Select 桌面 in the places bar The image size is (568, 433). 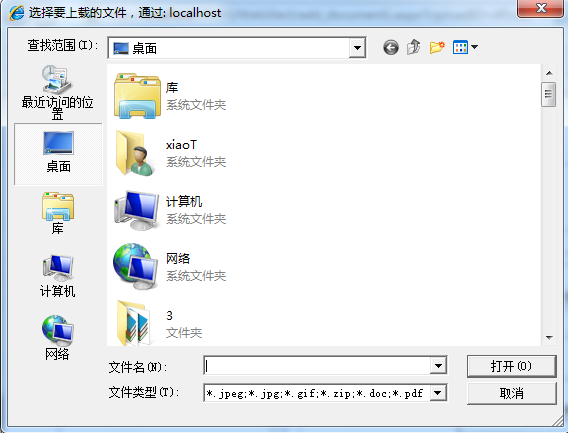coord(58,154)
